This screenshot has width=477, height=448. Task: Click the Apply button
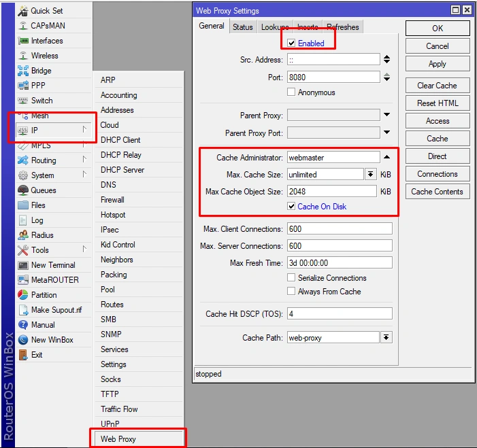coord(437,64)
